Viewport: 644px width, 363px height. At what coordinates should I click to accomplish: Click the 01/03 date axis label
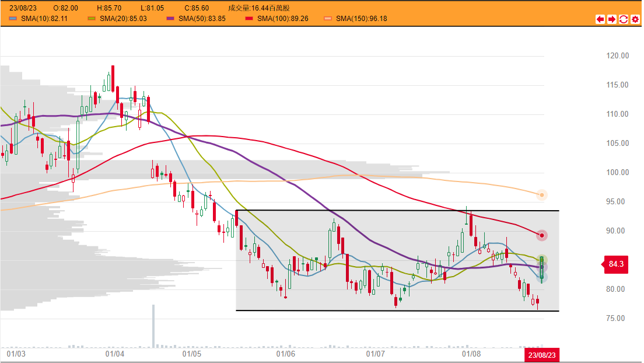click(x=16, y=354)
